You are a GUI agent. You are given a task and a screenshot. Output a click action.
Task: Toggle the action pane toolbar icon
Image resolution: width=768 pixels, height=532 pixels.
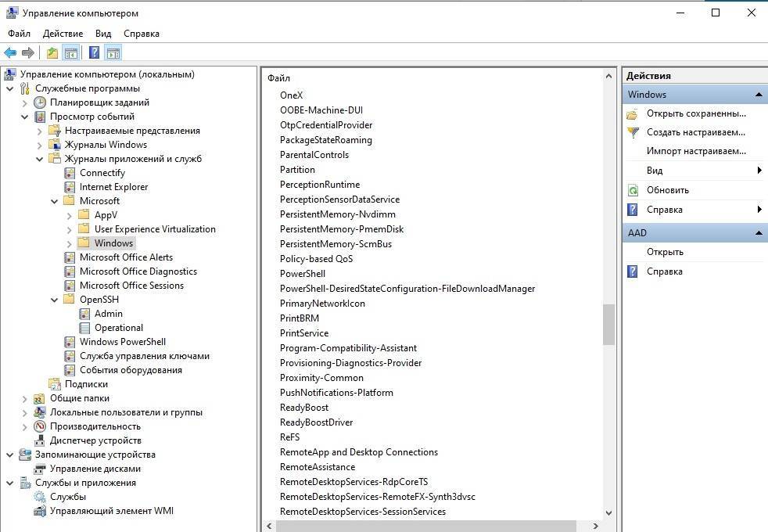pos(113,53)
